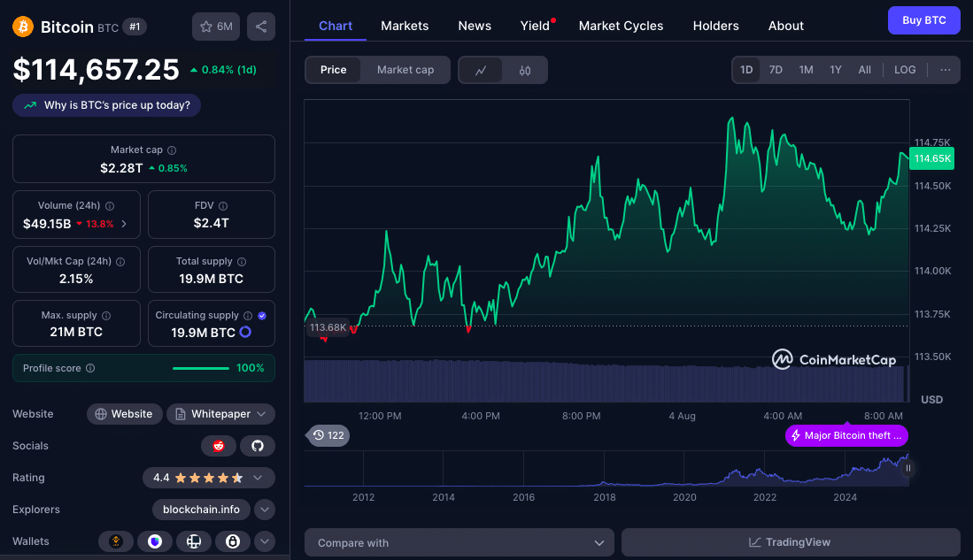Select the lock wallet icon
973x560 pixels.
[x=233, y=541]
